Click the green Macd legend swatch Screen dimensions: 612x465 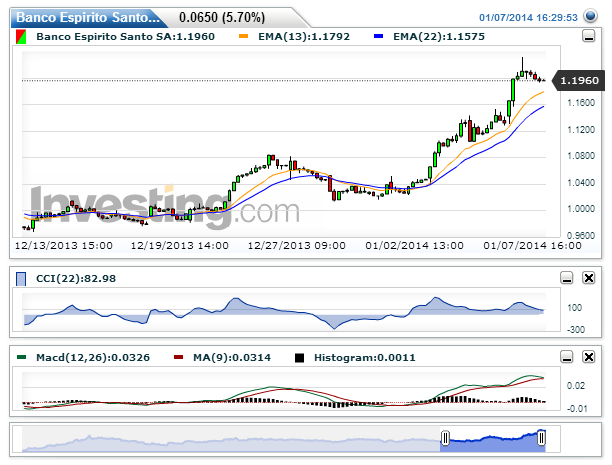(21, 357)
